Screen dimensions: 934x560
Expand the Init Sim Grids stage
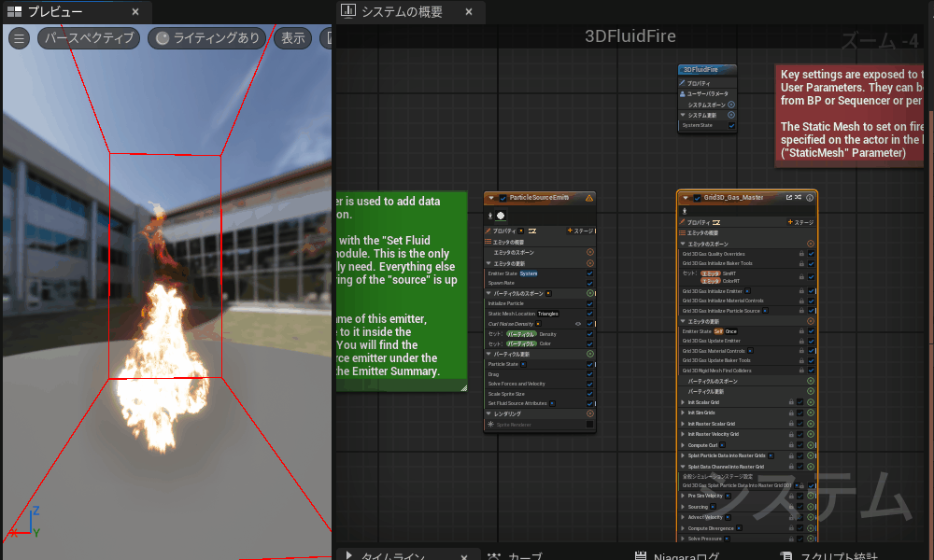point(681,413)
